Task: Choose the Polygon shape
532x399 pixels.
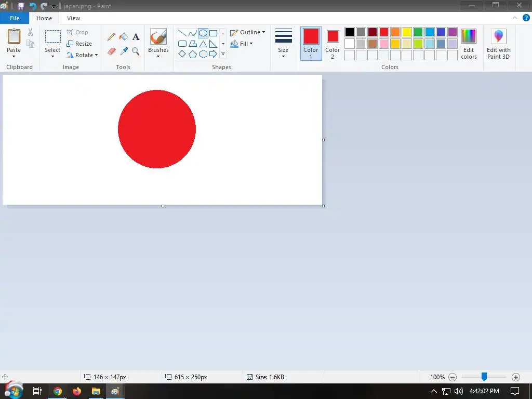Action: (192, 44)
